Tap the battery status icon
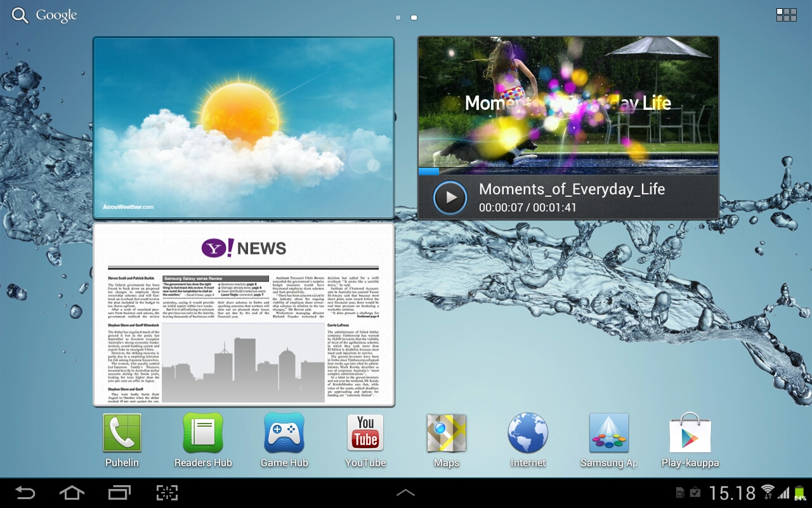 (799, 493)
